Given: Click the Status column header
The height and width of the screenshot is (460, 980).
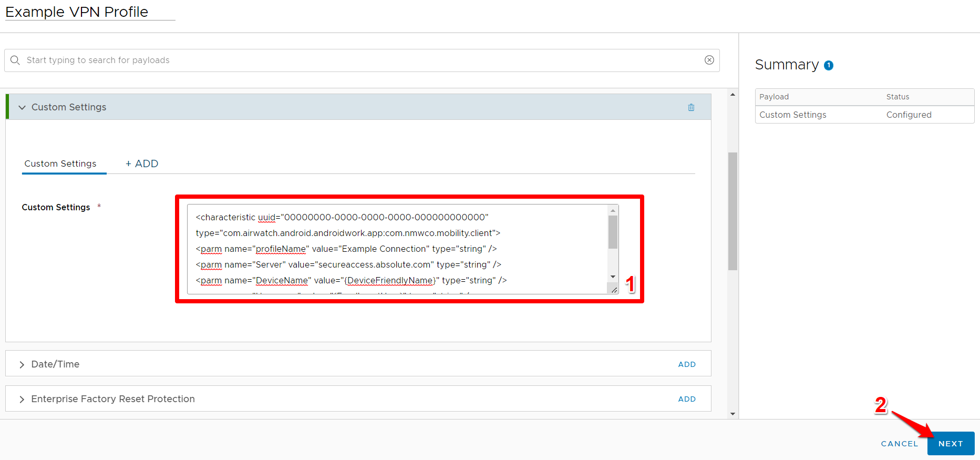Looking at the screenshot, I should click(898, 97).
